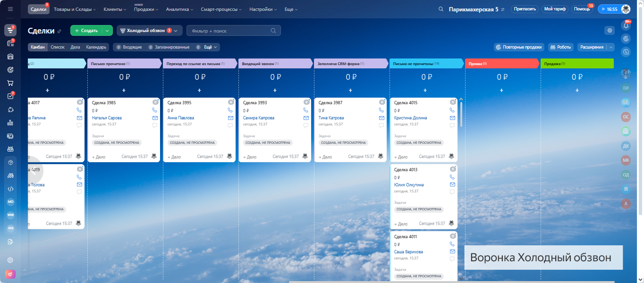Start the work timer showing 16:55
Viewport: 644px width, 283px height.
[609, 9]
